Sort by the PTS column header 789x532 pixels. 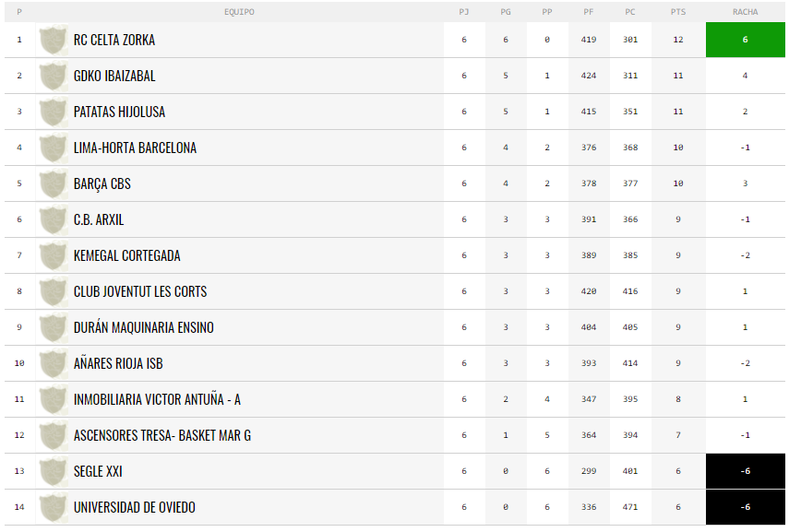(x=677, y=12)
